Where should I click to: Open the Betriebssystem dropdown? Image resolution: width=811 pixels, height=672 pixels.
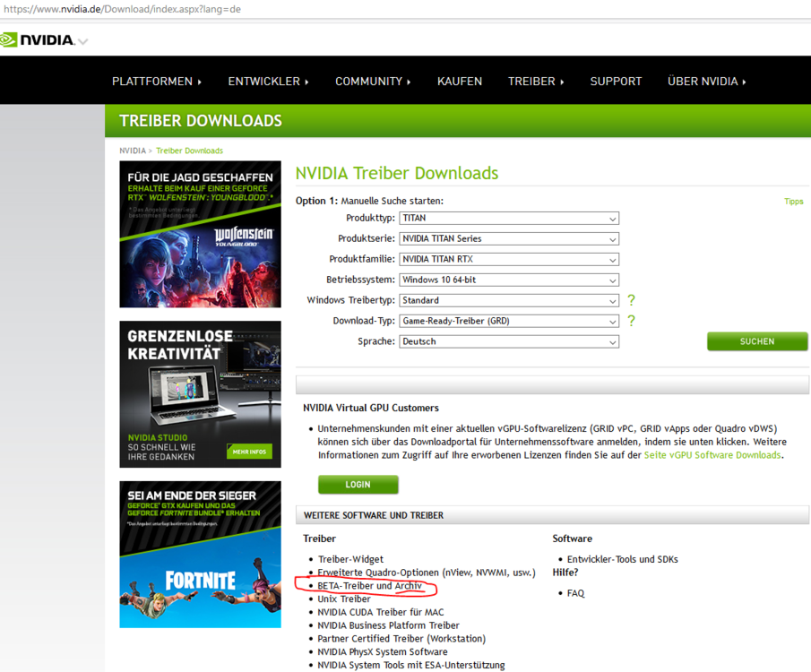tap(509, 280)
